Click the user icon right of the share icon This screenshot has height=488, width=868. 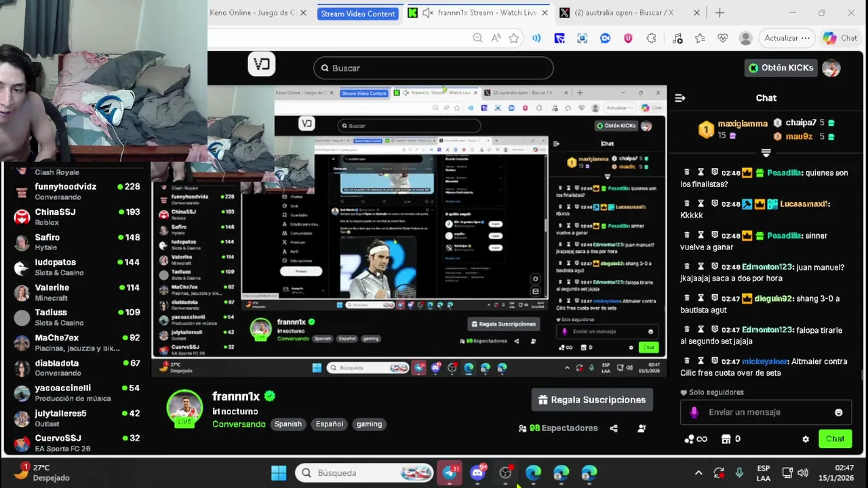(x=642, y=428)
